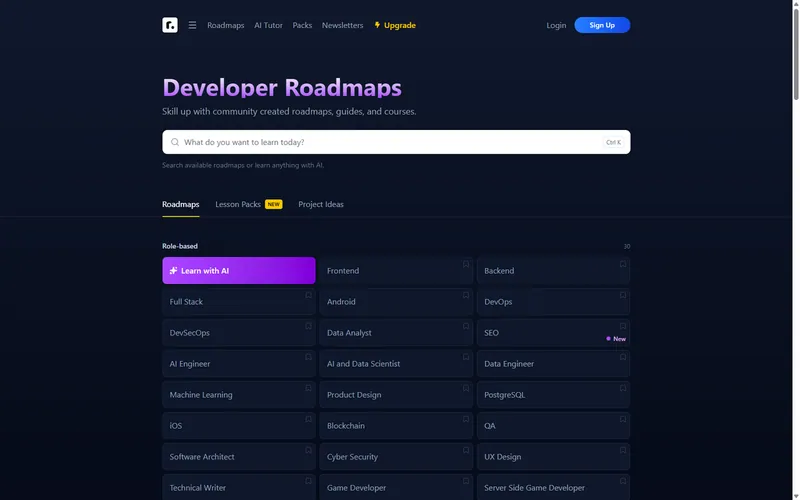Viewport: 800px width, 500px height.
Task: Open the SEO roadmap card
Action: click(x=553, y=333)
